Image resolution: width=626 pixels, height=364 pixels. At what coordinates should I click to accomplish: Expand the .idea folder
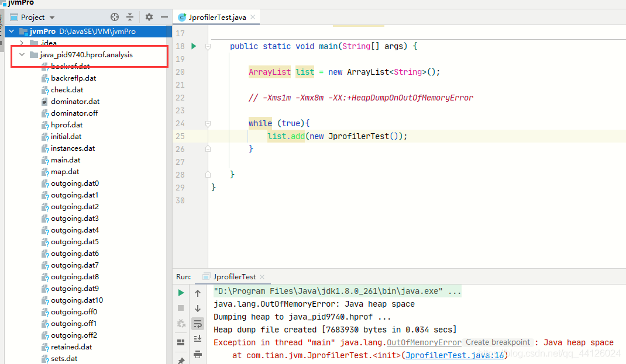22,43
